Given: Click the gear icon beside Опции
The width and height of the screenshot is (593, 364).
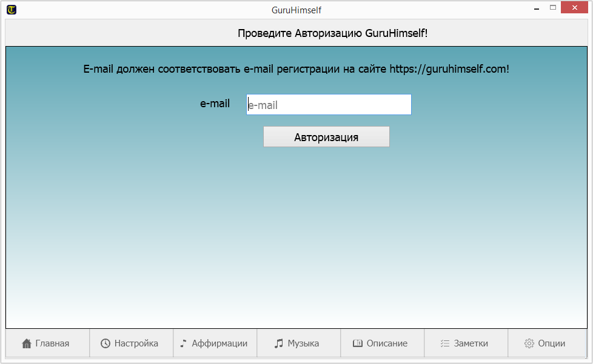Looking at the screenshot, I should pos(529,343).
